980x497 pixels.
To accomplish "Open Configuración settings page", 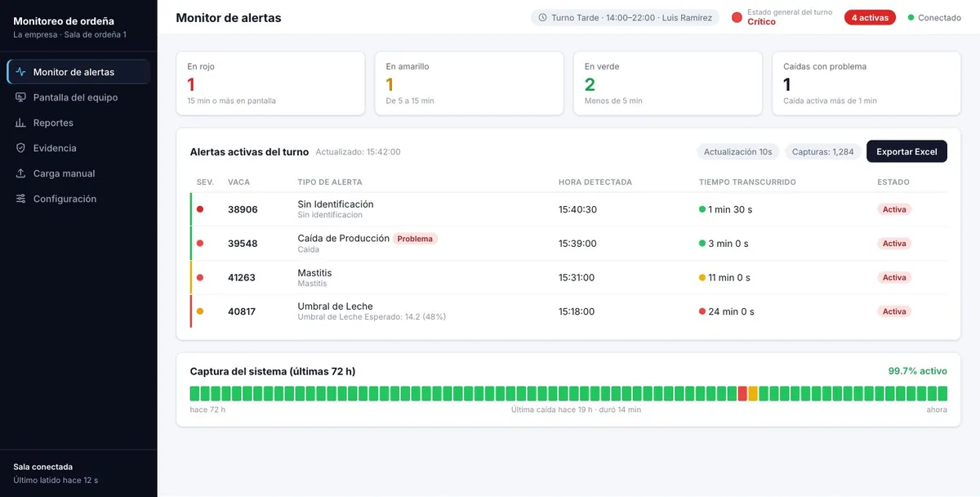I will point(78,199).
